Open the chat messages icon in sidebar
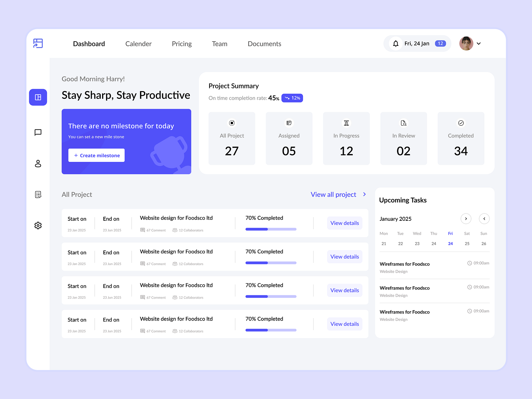This screenshot has height=399, width=532. 38,132
